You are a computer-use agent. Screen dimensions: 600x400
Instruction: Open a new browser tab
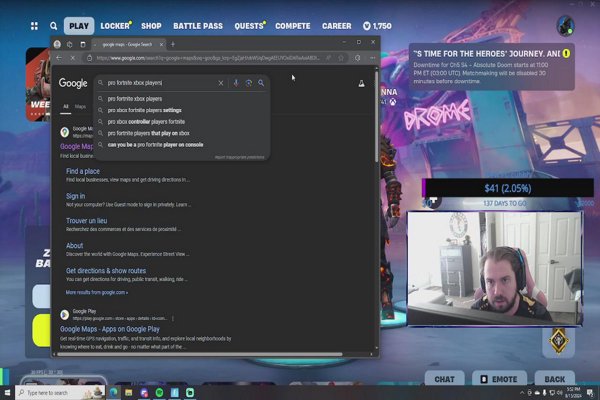click(x=173, y=45)
